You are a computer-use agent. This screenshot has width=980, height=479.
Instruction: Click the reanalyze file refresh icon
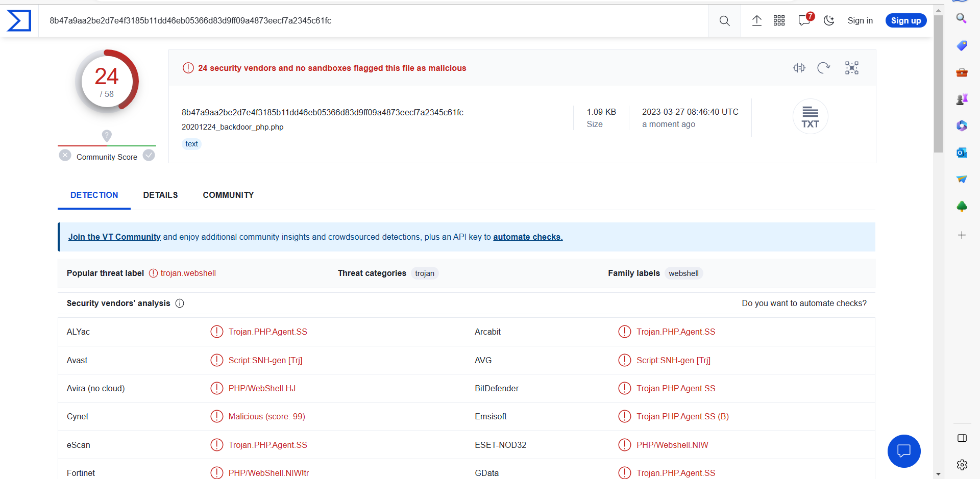click(823, 68)
